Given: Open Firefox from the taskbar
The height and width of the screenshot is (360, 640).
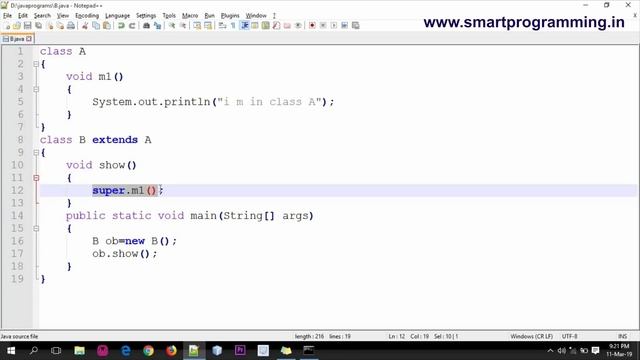Looking at the screenshot, I should coord(171,351).
